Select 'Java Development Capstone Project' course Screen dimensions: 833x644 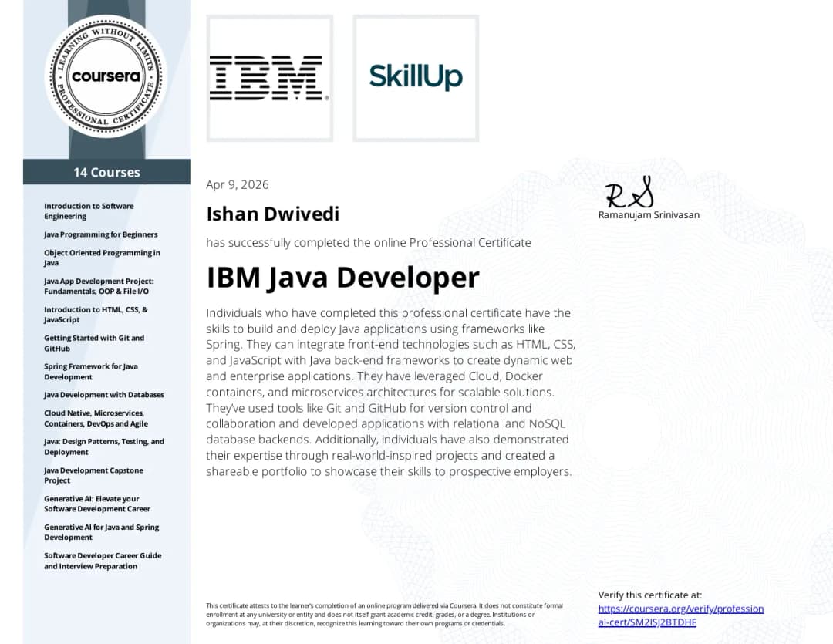point(93,476)
